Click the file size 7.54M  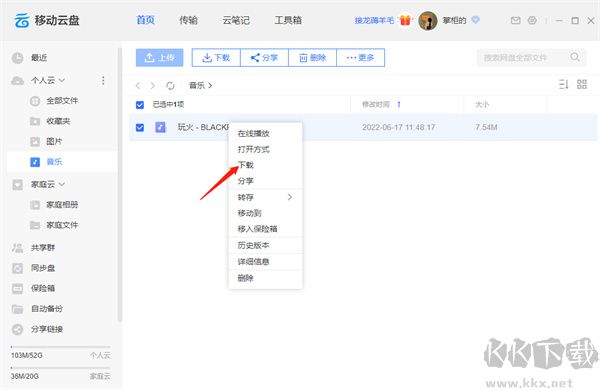pos(486,127)
